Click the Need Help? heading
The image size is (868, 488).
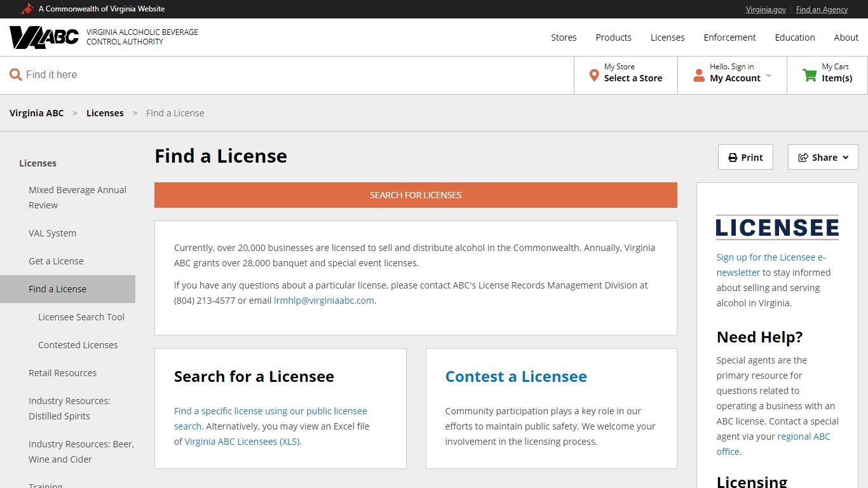click(x=759, y=337)
